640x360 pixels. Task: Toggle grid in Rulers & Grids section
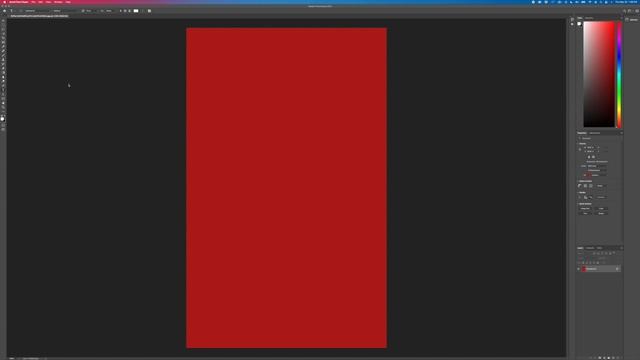pos(585,186)
